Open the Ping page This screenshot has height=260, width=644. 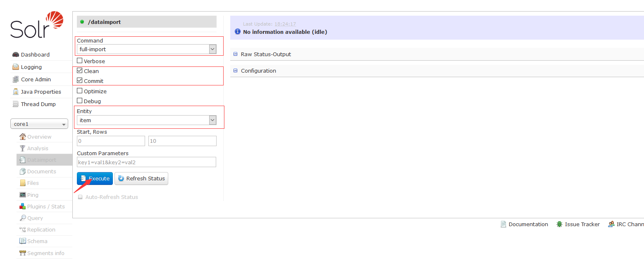coord(33,195)
